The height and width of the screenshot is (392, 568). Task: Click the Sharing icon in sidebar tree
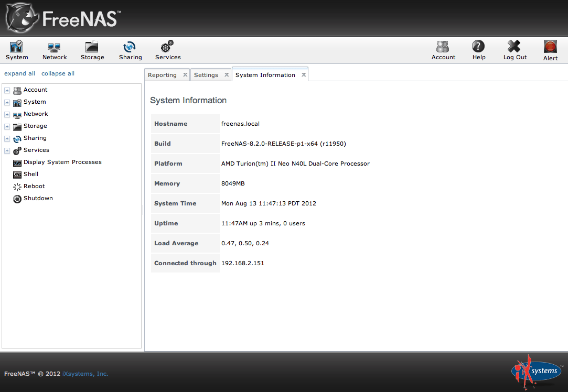tap(17, 139)
